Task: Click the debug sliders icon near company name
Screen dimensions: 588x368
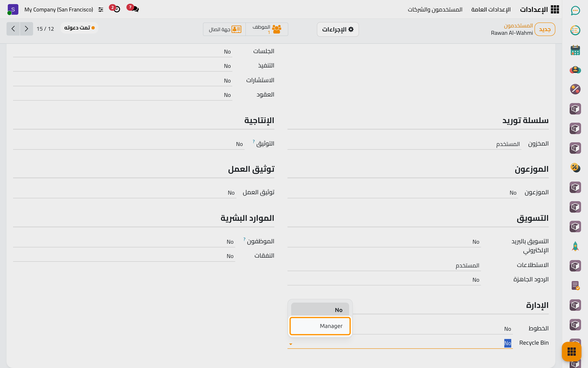Action: (101, 10)
